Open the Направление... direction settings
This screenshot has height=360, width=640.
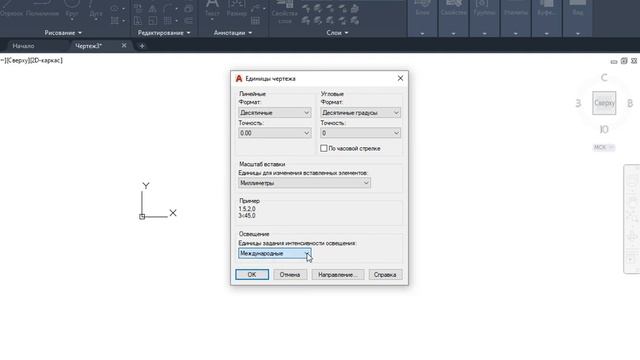tap(338, 275)
